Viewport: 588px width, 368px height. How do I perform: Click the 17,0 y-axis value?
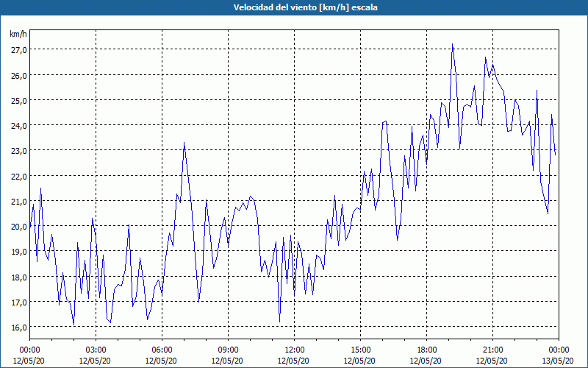click(18, 302)
